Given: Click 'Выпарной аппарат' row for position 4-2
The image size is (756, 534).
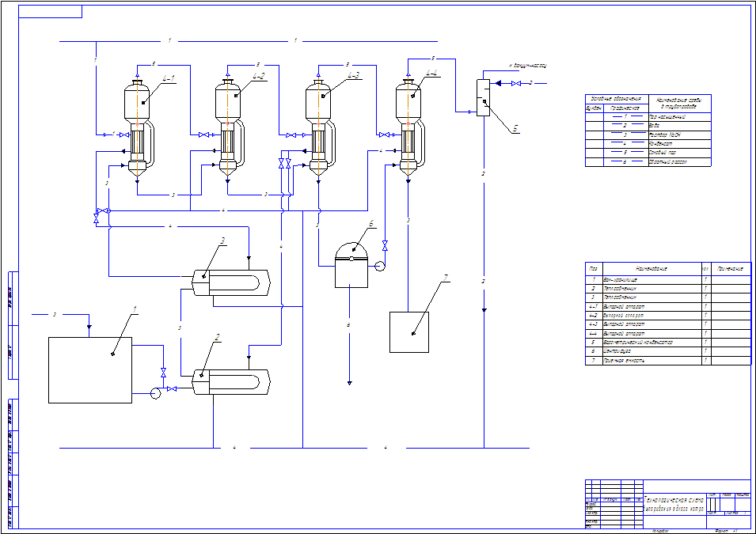Looking at the screenshot, I should (668, 315).
